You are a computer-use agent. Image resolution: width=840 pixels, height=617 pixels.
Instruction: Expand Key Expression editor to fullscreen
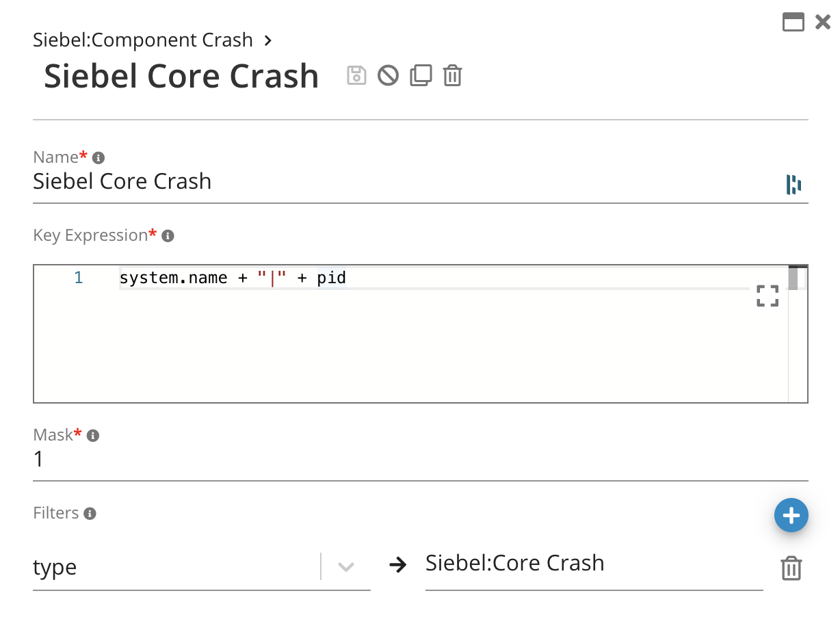click(x=767, y=296)
